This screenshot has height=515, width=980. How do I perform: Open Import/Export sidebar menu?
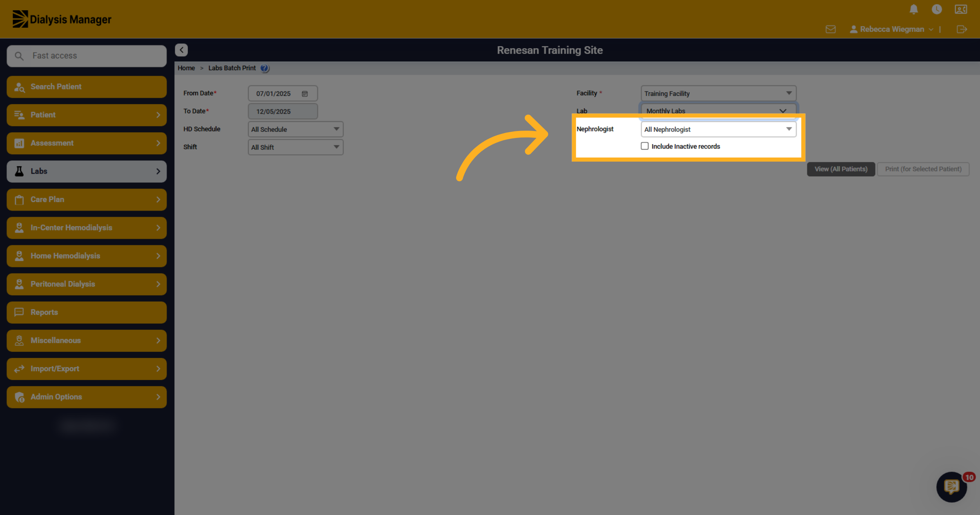point(87,369)
